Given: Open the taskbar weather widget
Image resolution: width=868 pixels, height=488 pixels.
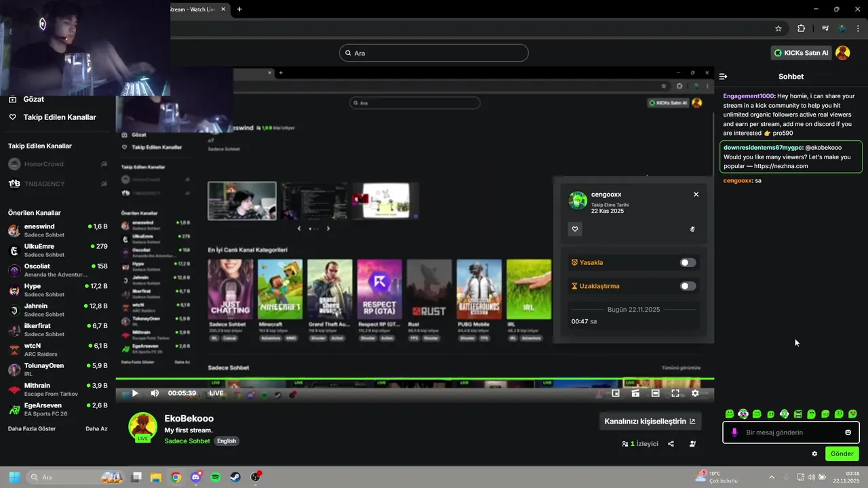Looking at the screenshot, I should click(x=717, y=477).
